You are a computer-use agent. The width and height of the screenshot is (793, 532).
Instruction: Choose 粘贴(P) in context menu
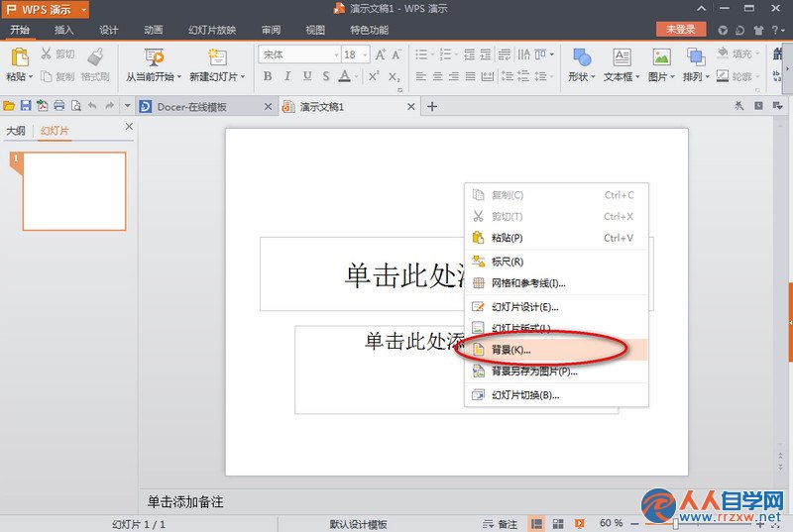coord(556,238)
